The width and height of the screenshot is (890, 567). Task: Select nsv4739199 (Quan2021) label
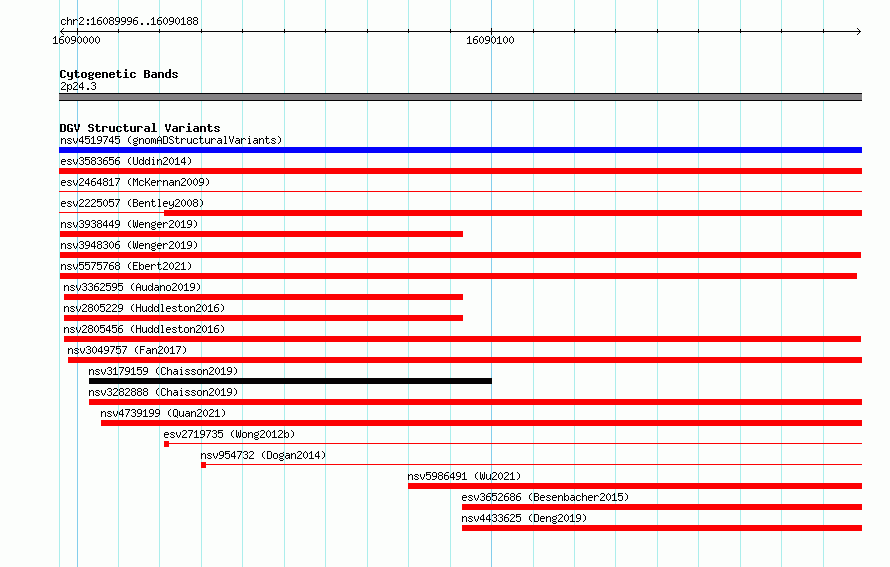point(163,413)
